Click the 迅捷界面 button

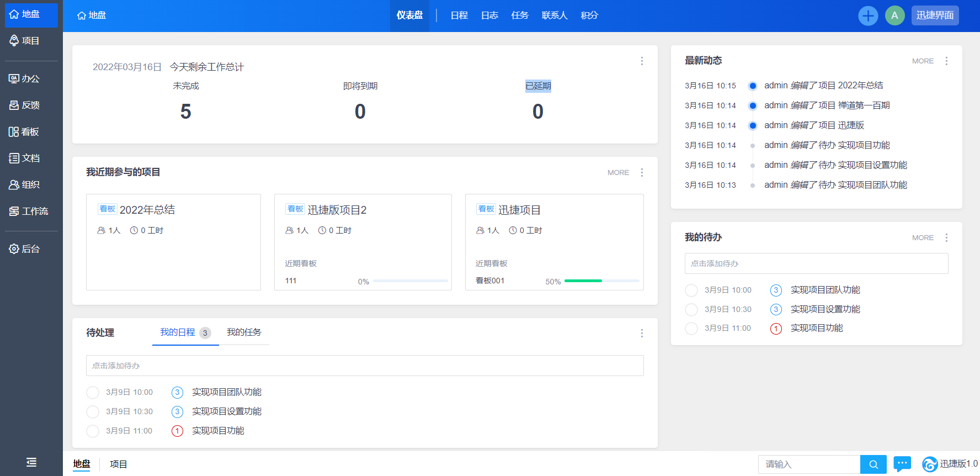[x=935, y=15]
